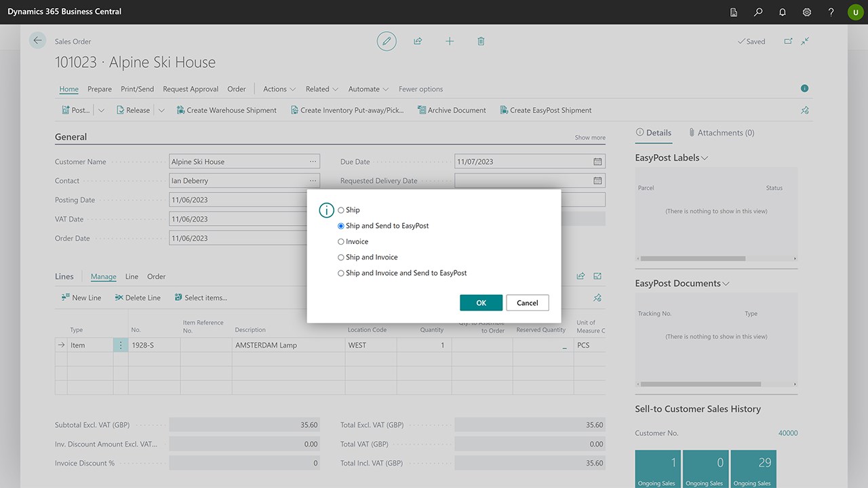Select Ship and Invoice radio option

click(x=341, y=258)
